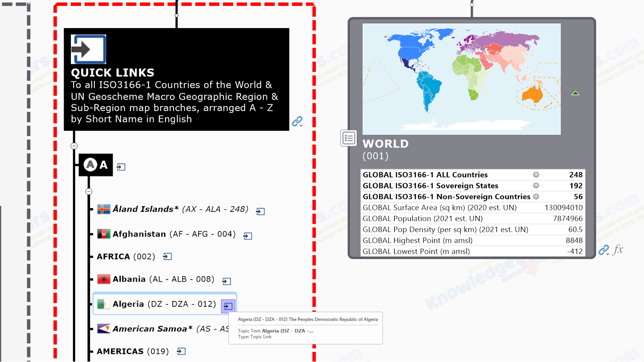Image resolution: width=644 pixels, height=362 pixels.
Task: Follow the AFRICA (002) topic link icon
Action: tap(167, 257)
